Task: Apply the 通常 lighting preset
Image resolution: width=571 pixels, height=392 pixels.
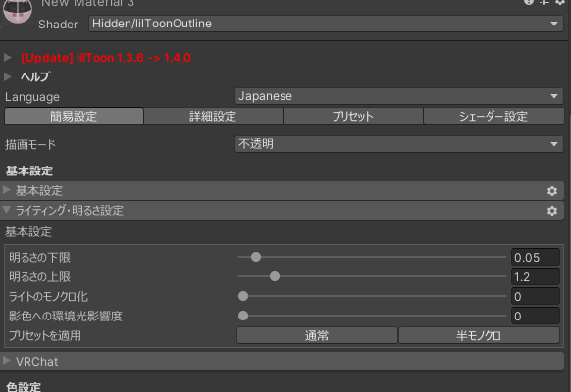Action: tap(317, 335)
